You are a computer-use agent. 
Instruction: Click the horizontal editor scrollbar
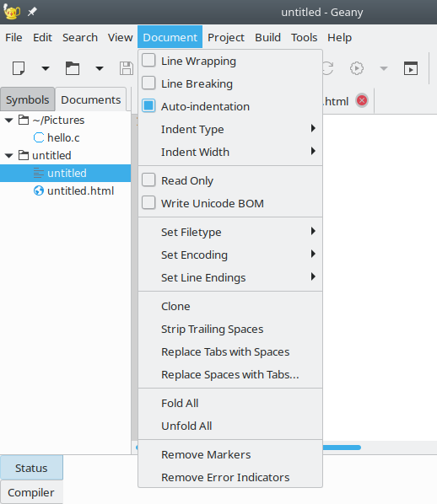tap(342, 448)
